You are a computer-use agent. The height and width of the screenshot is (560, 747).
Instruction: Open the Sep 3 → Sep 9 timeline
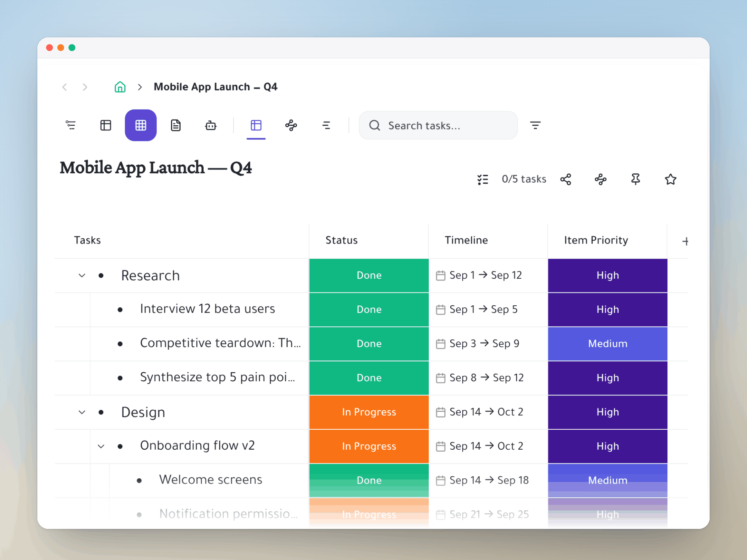point(478,343)
